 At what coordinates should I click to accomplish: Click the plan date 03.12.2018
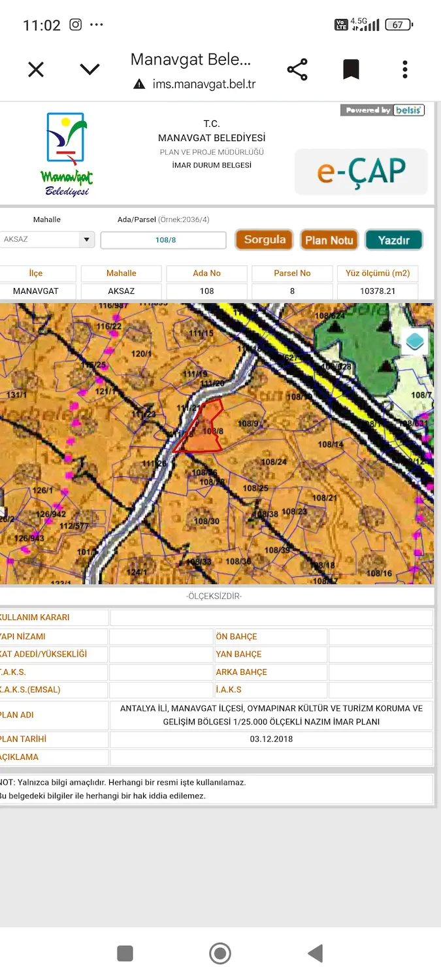271,739
